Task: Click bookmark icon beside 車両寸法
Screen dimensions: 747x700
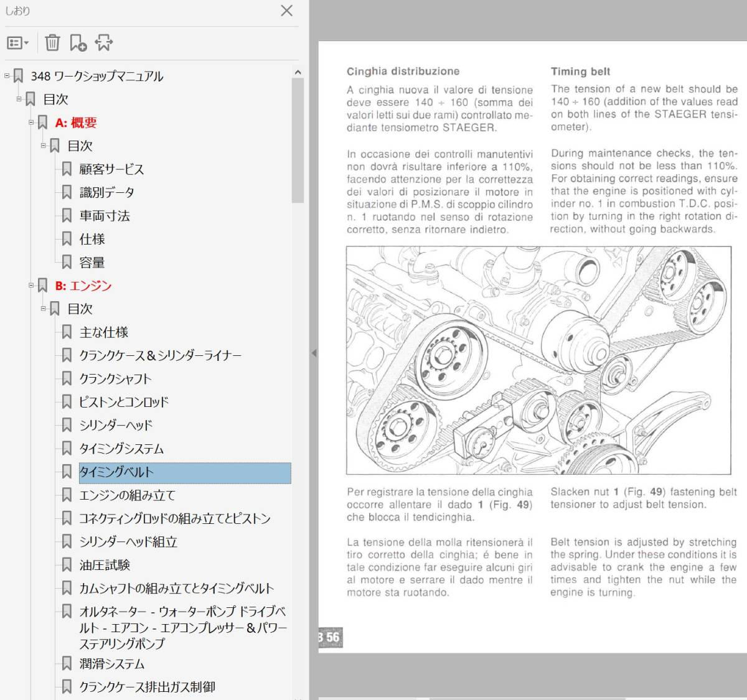Action: pos(67,216)
